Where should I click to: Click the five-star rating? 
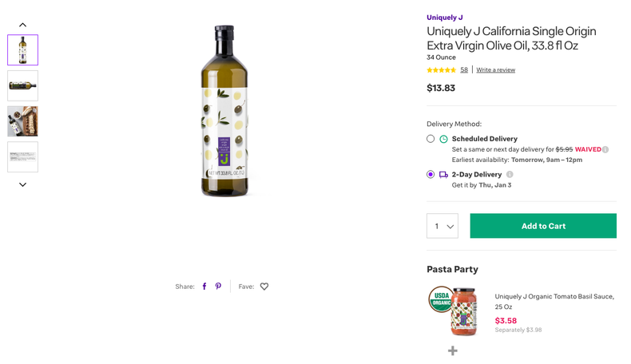click(441, 70)
